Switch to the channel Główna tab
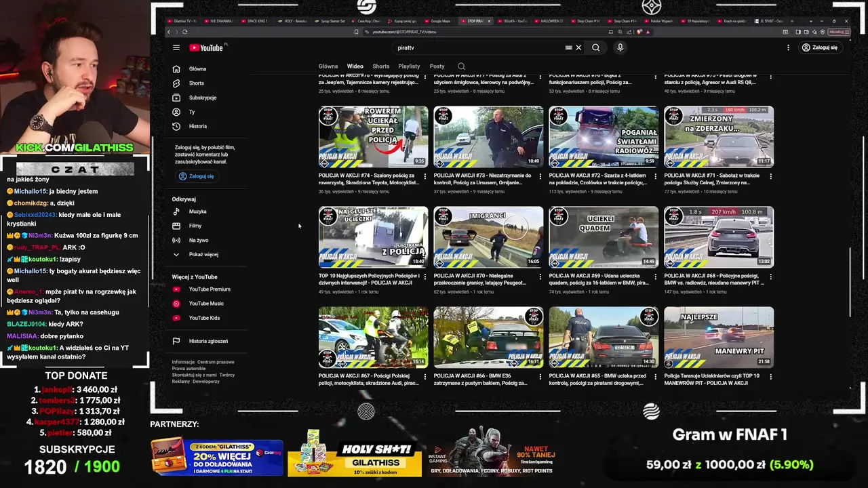Image resolution: width=868 pixels, height=488 pixels. (x=328, y=66)
